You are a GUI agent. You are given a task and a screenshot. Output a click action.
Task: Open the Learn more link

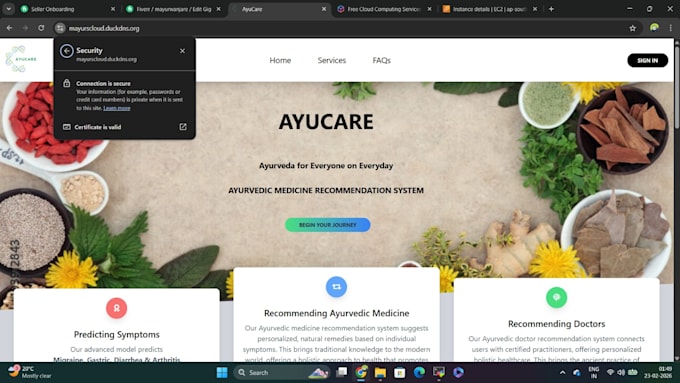point(117,108)
